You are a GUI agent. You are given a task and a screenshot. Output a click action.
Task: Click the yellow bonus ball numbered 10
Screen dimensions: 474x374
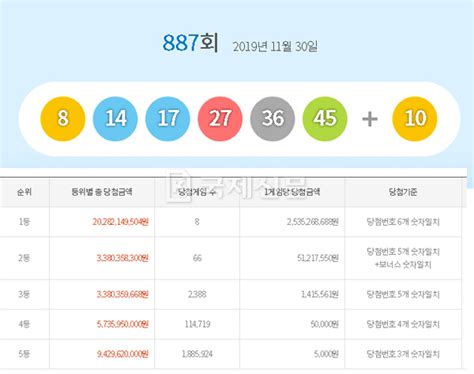[x=415, y=119]
